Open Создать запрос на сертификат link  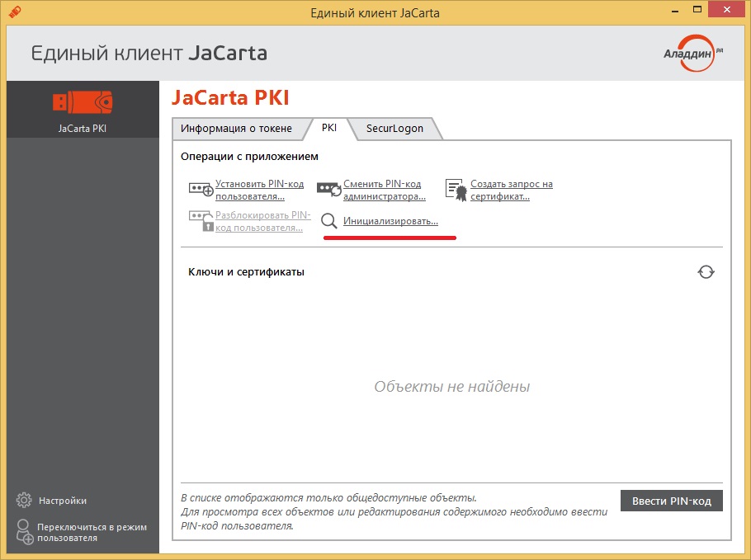coord(512,190)
